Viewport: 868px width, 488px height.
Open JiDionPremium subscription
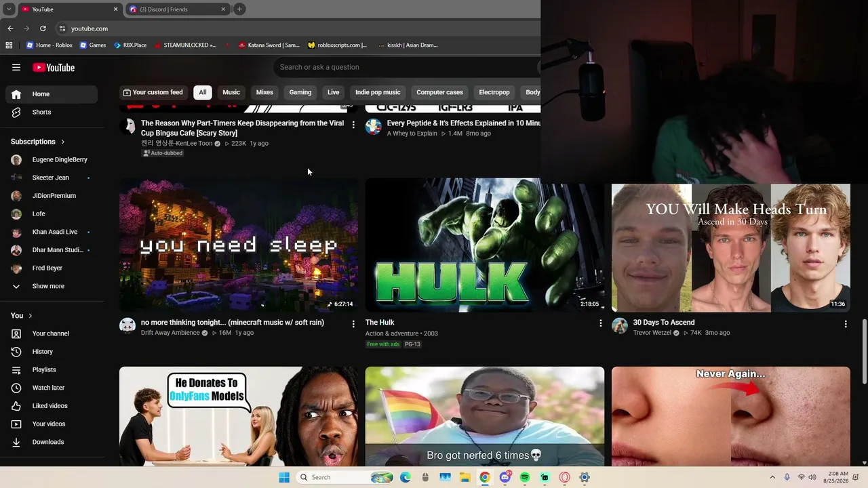click(52, 196)
